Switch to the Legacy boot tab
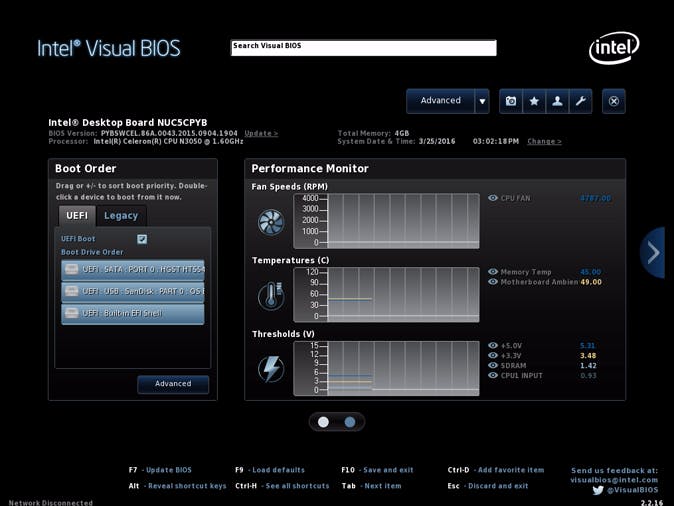Viewport: 674px width, 506px height. pos(121,216)
